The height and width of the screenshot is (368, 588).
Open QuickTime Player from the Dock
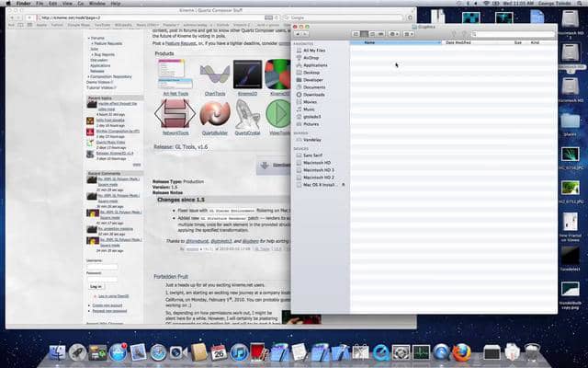[380, 352]
